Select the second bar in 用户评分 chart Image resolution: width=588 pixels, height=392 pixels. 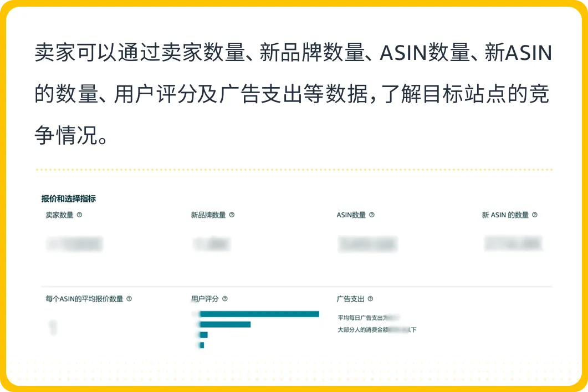(225, 324)
